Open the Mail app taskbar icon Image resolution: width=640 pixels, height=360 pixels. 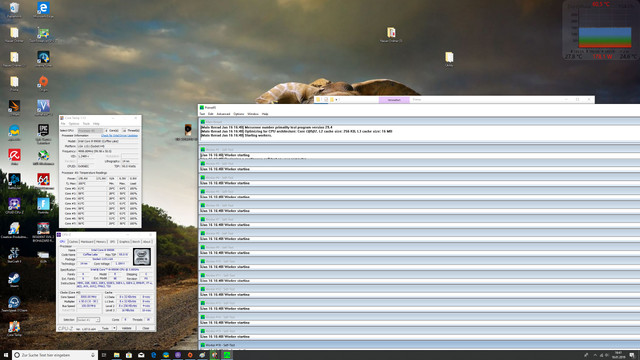click(141, 355)
